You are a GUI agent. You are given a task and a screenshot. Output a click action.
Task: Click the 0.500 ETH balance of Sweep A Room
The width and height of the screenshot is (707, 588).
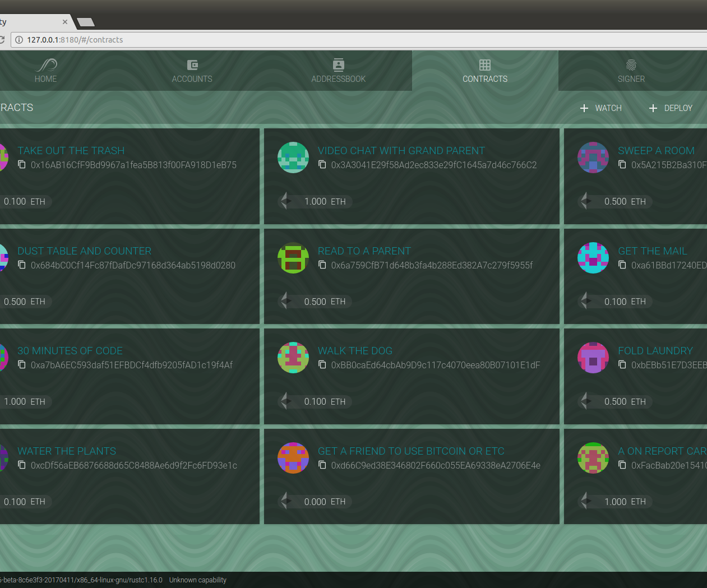[615, 201]
